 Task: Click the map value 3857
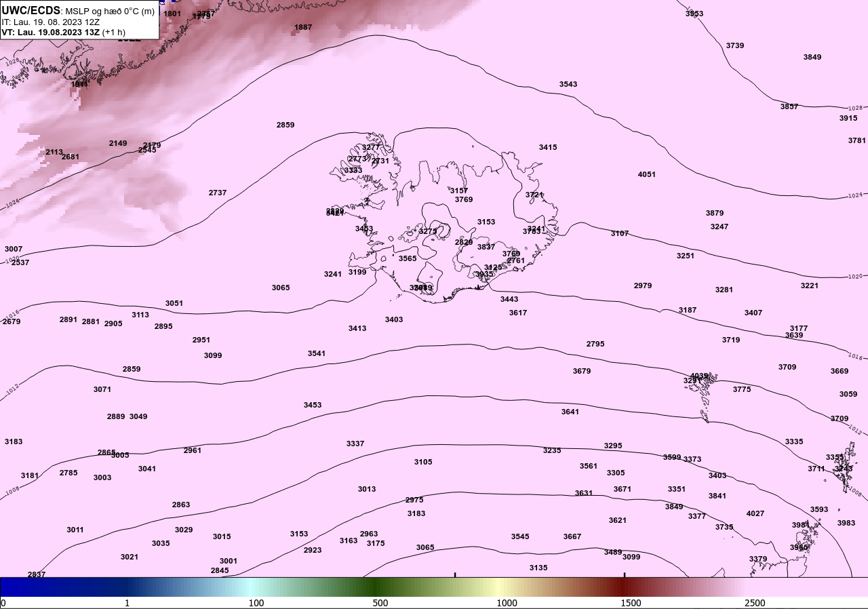[789, 106]
